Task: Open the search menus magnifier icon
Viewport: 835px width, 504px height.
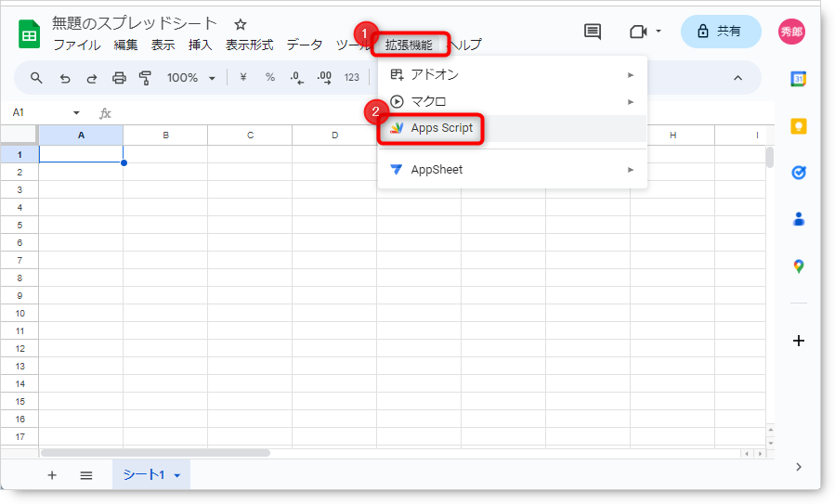Action: tap(36, 78)
